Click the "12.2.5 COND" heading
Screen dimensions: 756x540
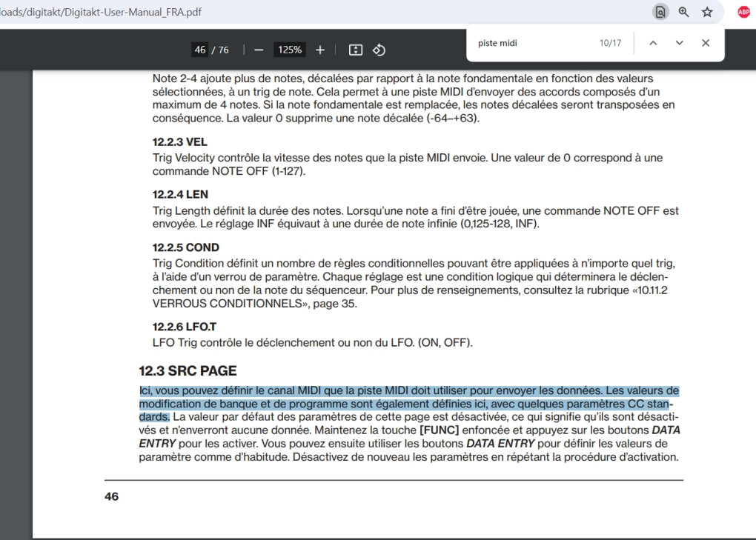[185, 247]
